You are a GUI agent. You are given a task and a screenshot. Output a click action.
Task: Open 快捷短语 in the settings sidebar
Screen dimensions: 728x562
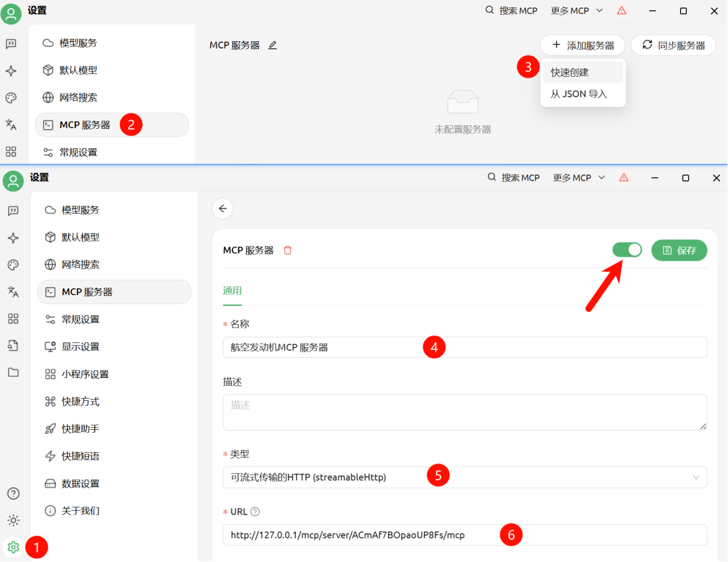tap(114, 456)
